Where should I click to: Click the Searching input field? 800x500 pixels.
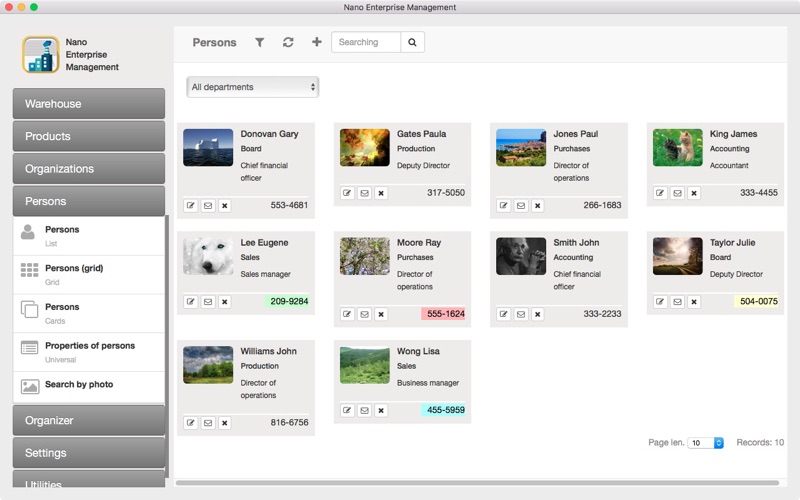[366, 42]
